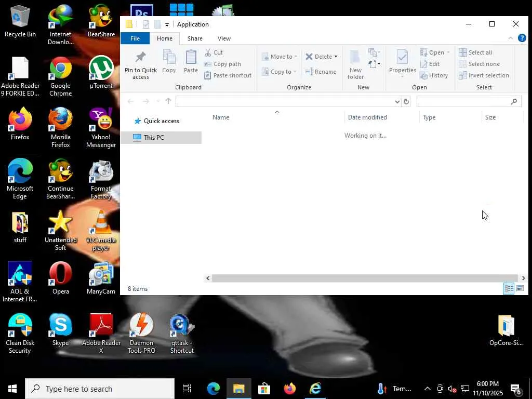Expand the address bar history dropdown

[x=397, y=101]
